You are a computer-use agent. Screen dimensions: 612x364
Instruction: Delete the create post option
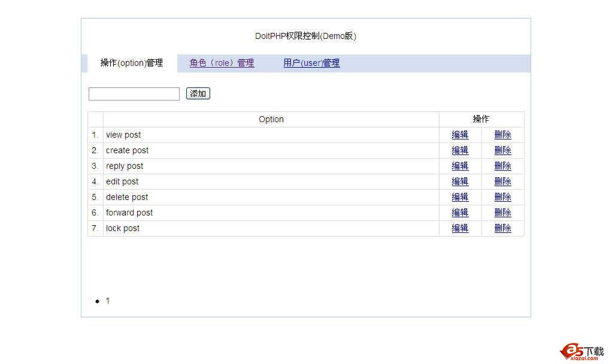[502, 150]
